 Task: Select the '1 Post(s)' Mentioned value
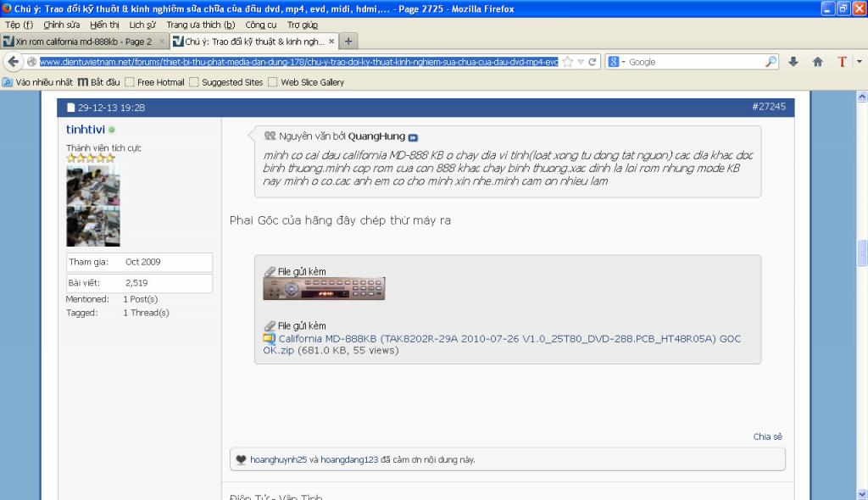[141, 299]
